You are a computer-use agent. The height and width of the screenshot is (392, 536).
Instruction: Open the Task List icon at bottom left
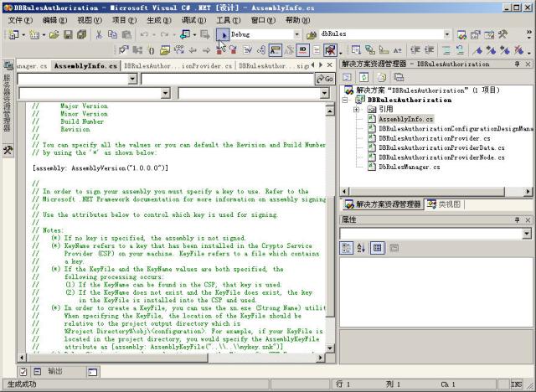click(x=23, y=372)
